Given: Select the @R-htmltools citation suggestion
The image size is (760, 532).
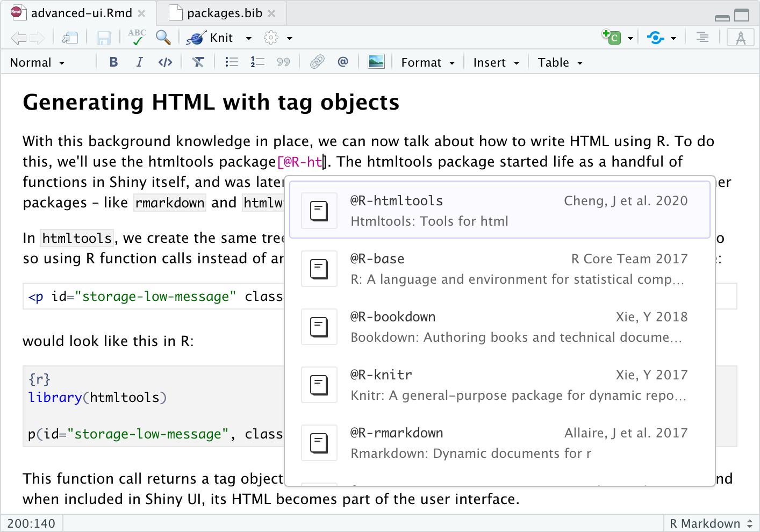Looking at the screenshot, I should click(499, 210).
